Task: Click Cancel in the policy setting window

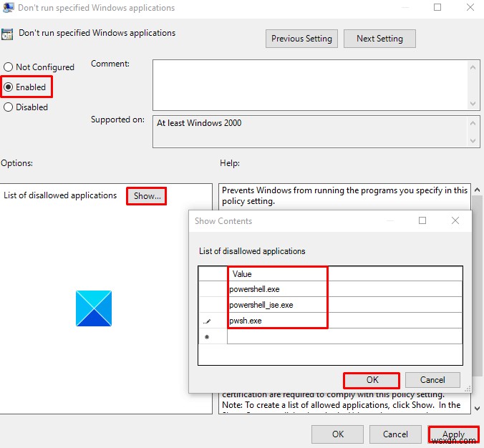Action: tap(395, 434)
